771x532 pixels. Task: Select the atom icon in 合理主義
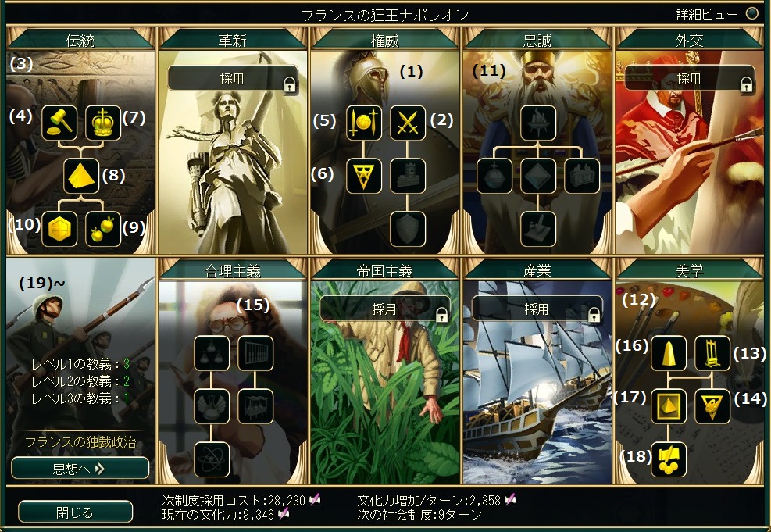(212, 459)
